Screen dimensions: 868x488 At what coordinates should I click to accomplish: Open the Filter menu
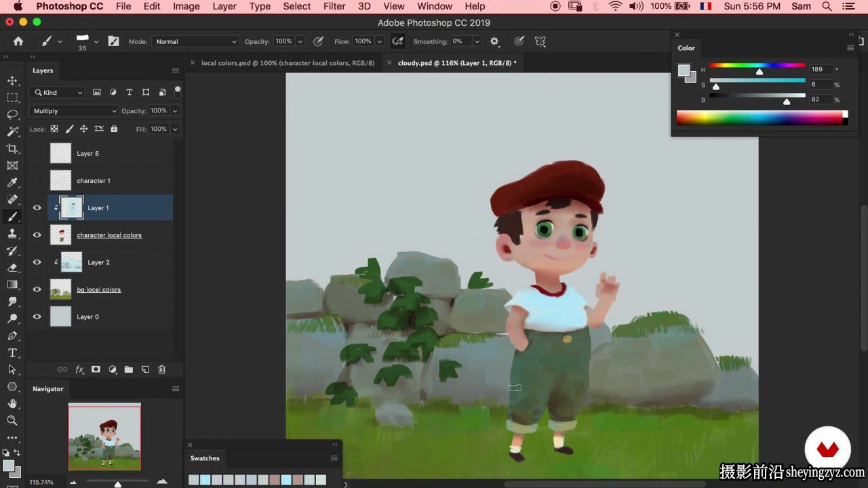(334, 6)
